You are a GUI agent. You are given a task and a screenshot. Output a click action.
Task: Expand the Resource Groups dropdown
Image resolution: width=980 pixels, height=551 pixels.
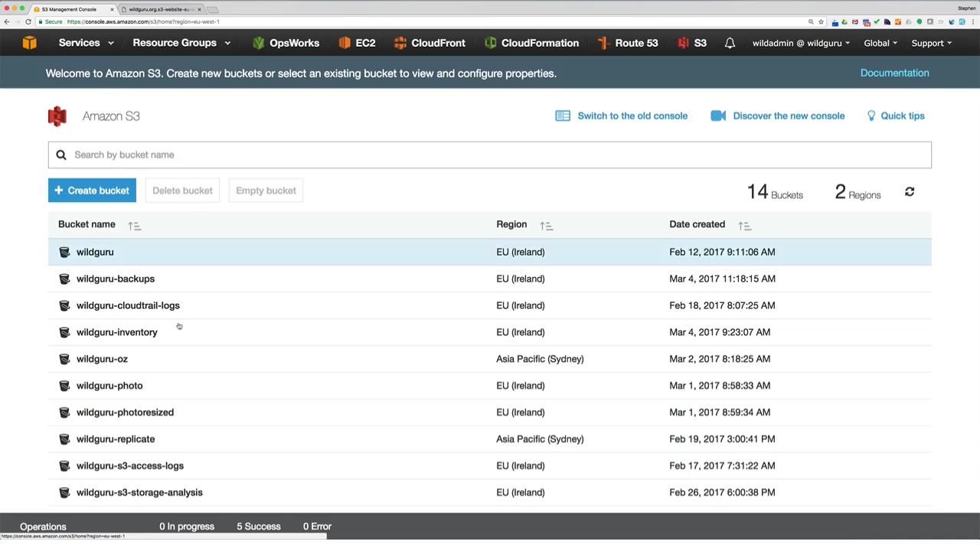tap(181, 43)
